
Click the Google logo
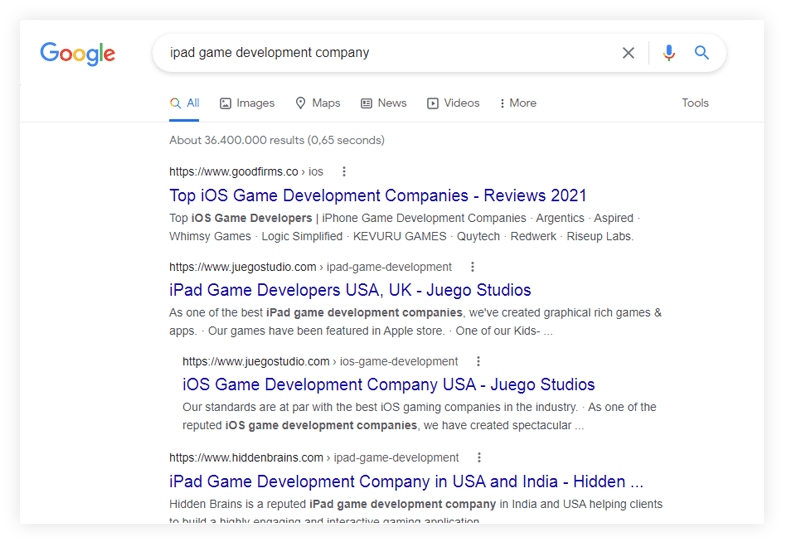(78, 53)
